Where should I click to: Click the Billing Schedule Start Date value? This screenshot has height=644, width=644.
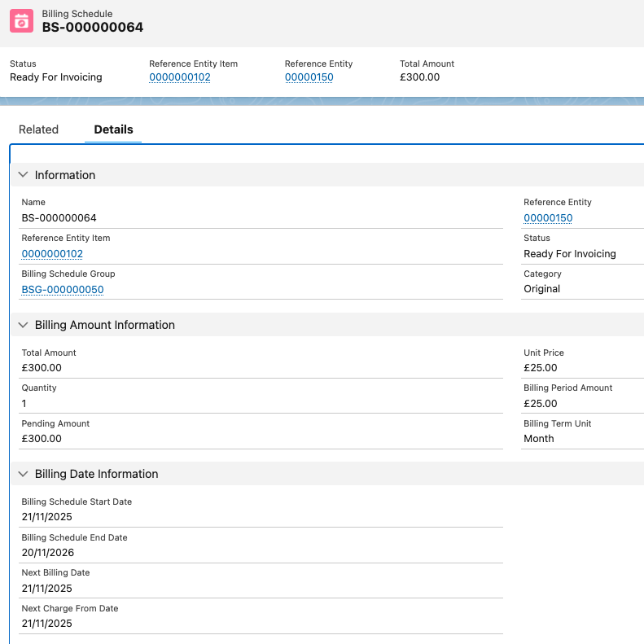(x=46, y=518)
